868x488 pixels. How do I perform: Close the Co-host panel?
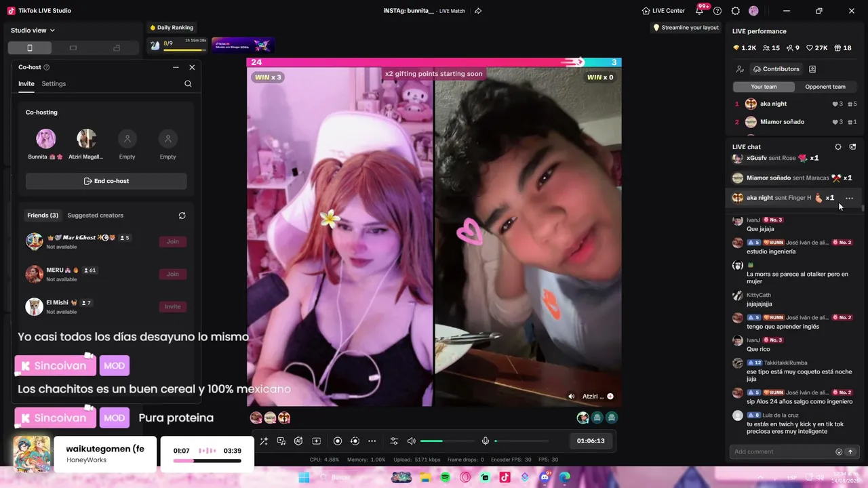(x=192, y=67)
